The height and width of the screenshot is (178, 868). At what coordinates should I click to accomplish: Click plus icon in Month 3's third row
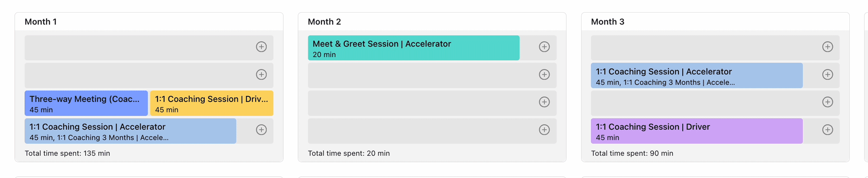(828, 102)
